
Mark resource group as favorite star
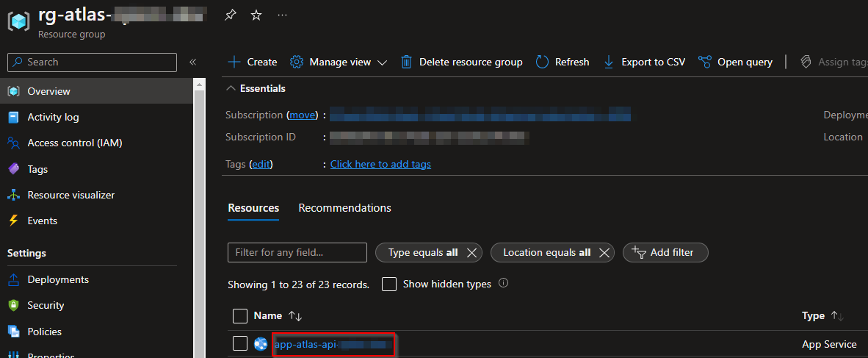[256, 15]
